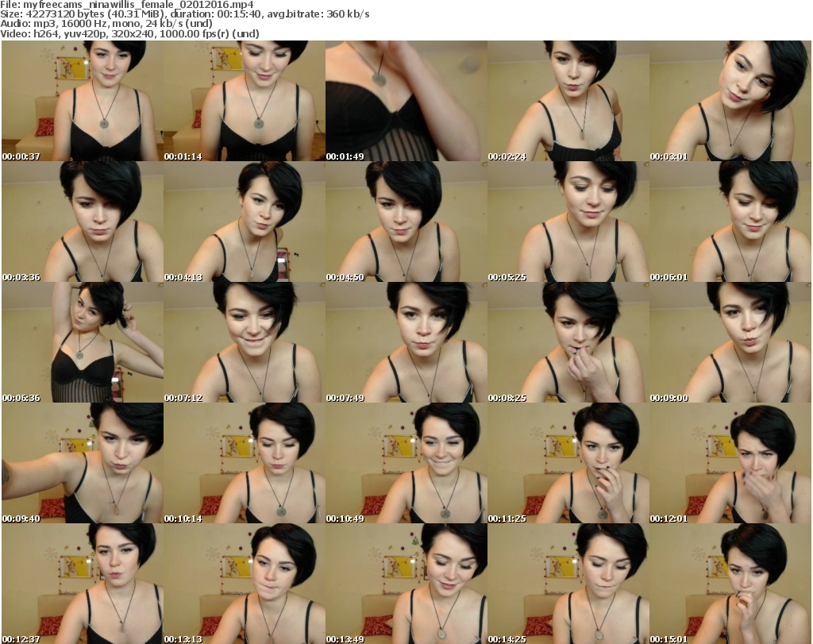The width and height of the screenshot is (813, 644).
Task: Choose the thumbnail stamped 00:03:01
Action: [730, 101]
